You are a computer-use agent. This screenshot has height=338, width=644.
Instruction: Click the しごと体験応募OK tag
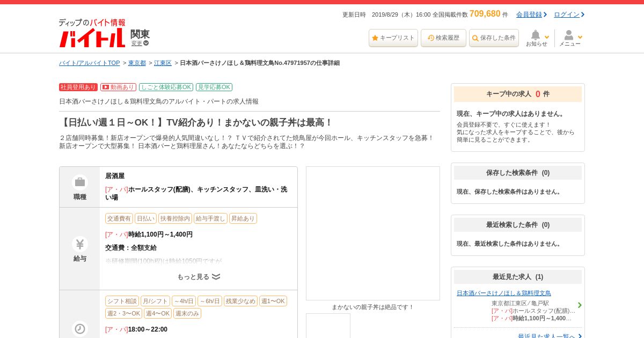(166, 87)
